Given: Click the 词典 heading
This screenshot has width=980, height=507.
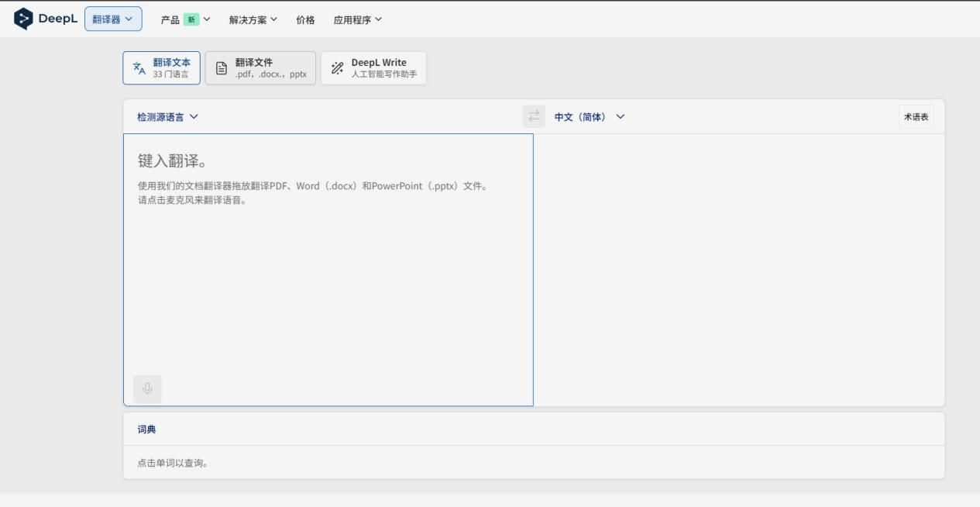Looking at the screenshot, I should pyautogui.click(x=146, y=429).
